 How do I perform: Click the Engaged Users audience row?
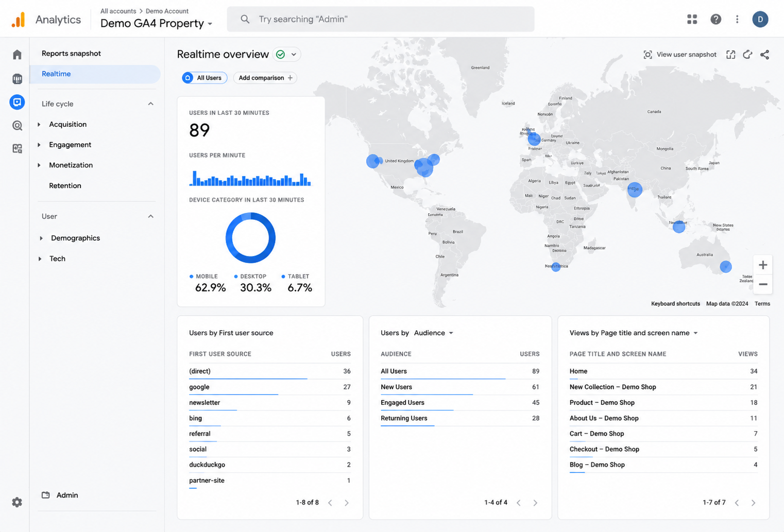click(x=460, y=403)
